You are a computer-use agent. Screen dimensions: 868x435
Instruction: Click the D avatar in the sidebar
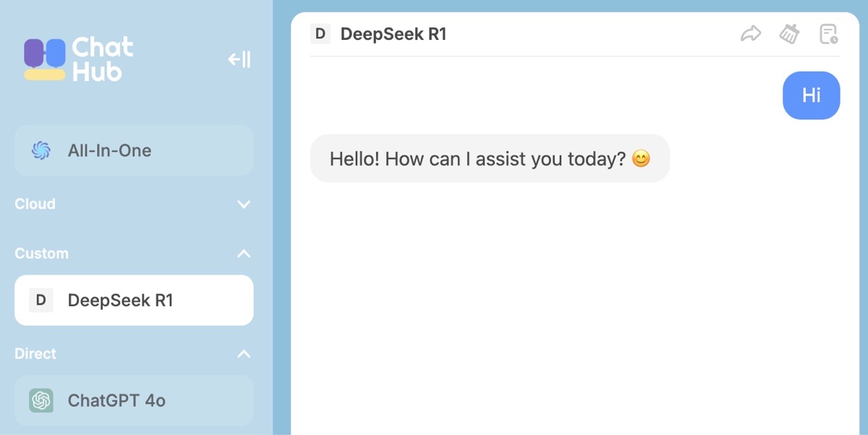click(x=41, y=300)
